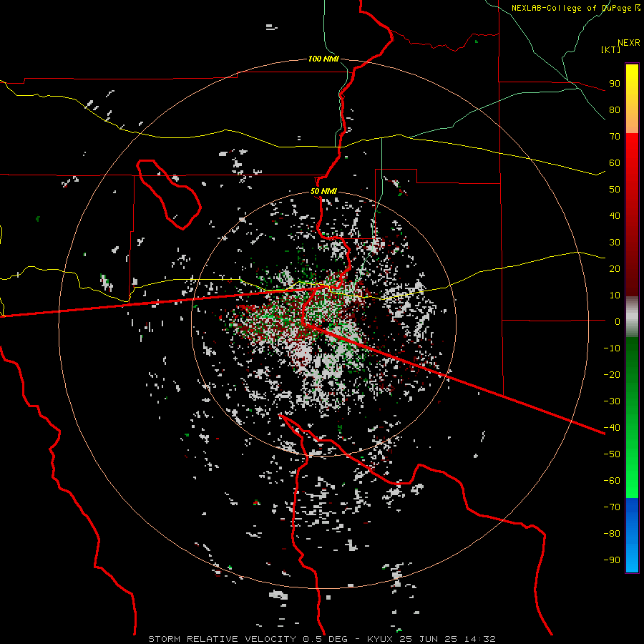Click the NEXR label at top right

coord(629,43)
